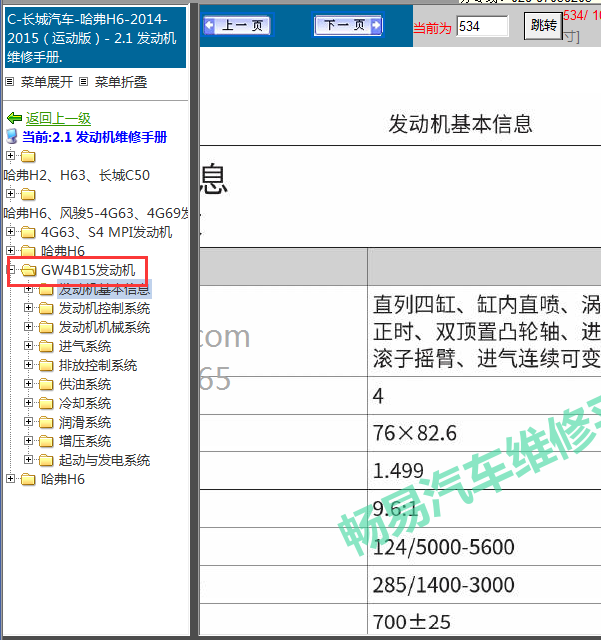This screenshot has height=640, width=601.
Task: Select the 124/5000-5600 table cell
Action: [484, 547]
